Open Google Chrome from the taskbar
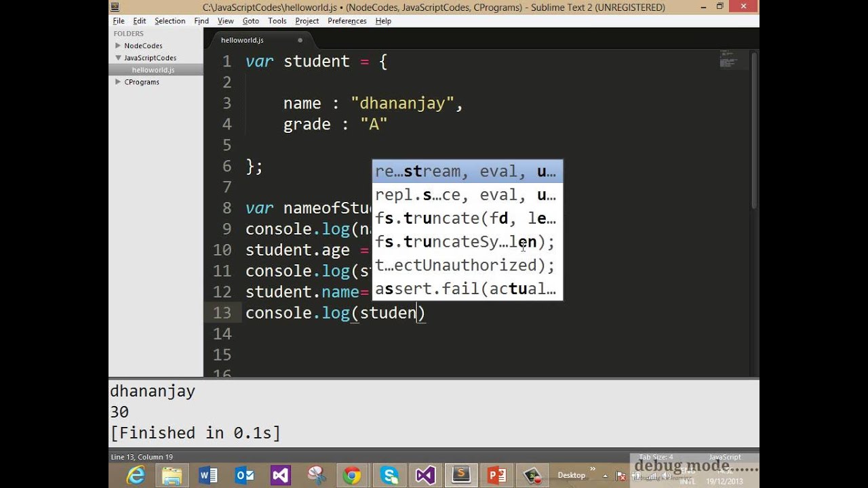The image size is (868, 488). pyautogui.click(x=352, y=475)
